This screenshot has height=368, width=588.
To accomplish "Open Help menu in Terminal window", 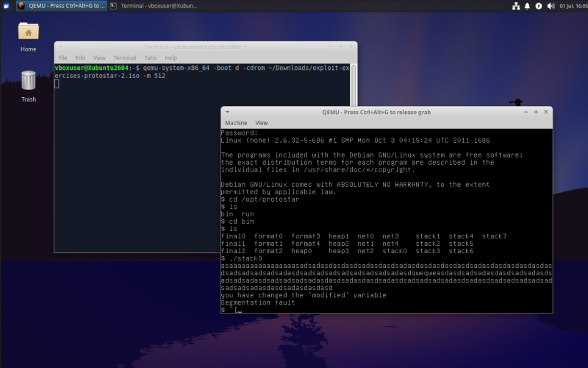I will [171, 58].
